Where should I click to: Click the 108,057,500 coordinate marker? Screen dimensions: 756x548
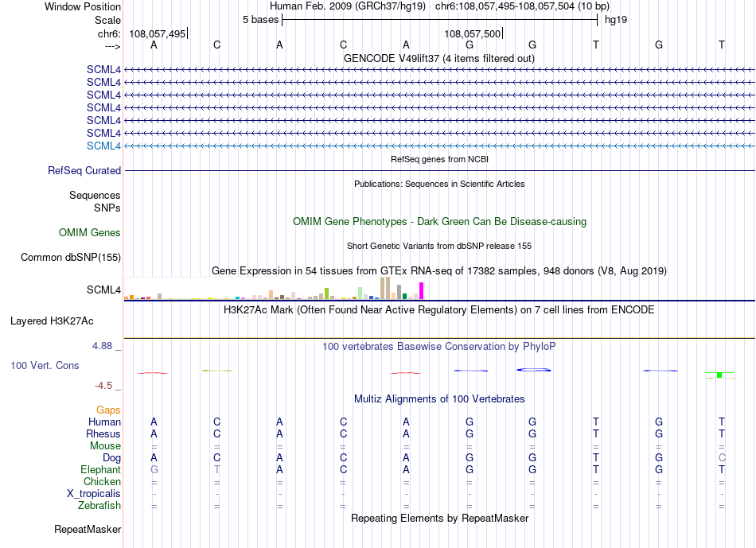pos(473,33)
